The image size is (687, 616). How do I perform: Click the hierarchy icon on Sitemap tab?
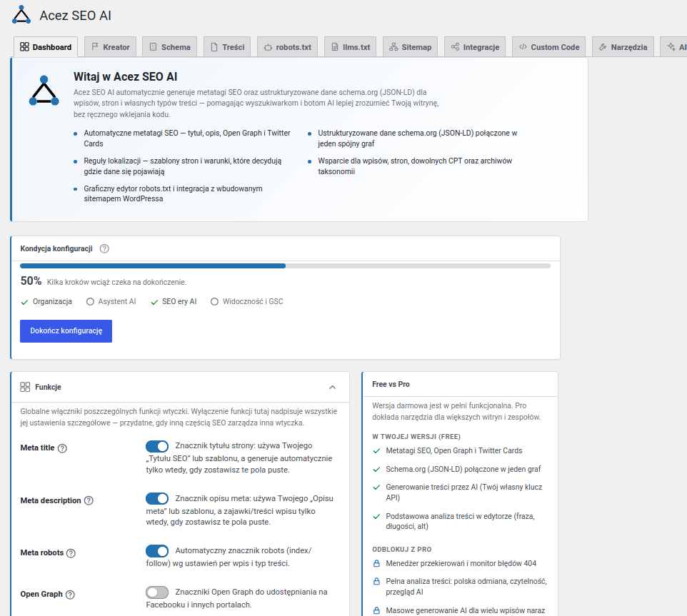tap(393, 47)
